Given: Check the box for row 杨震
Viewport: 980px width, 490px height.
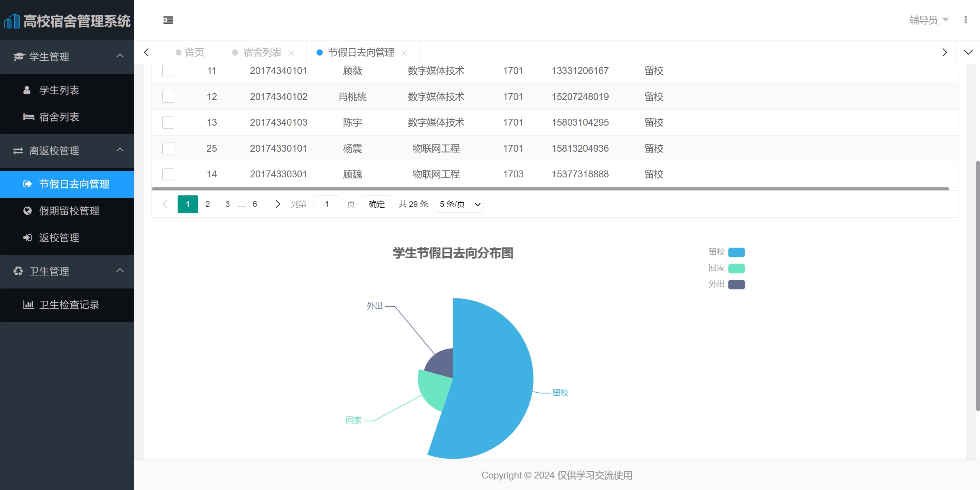Looking at the screenshot, I should [x=168, y=148].
